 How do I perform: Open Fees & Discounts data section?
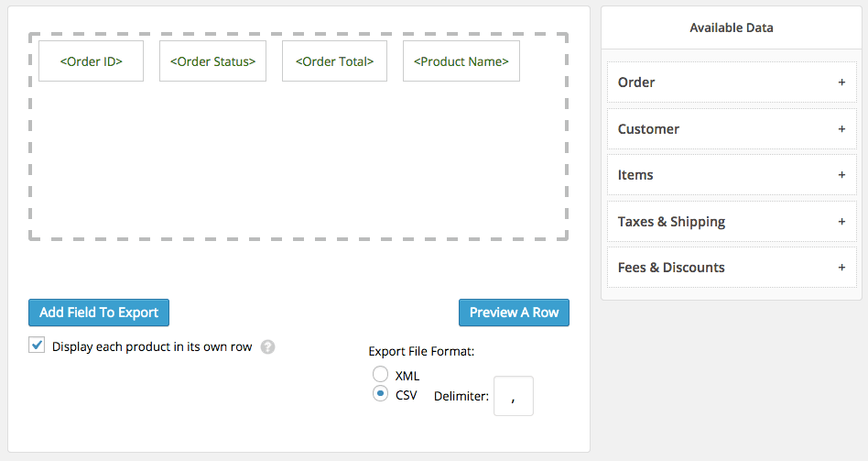point(671,268)
